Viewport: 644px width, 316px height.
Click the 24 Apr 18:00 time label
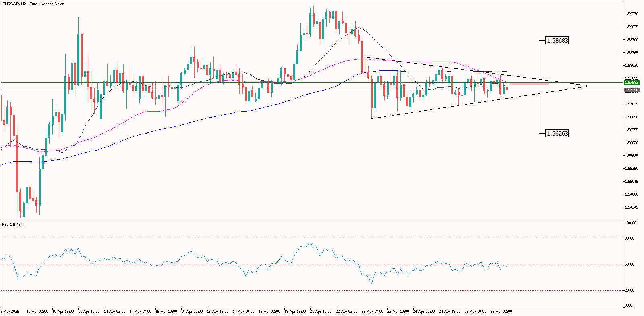(450, 312)
